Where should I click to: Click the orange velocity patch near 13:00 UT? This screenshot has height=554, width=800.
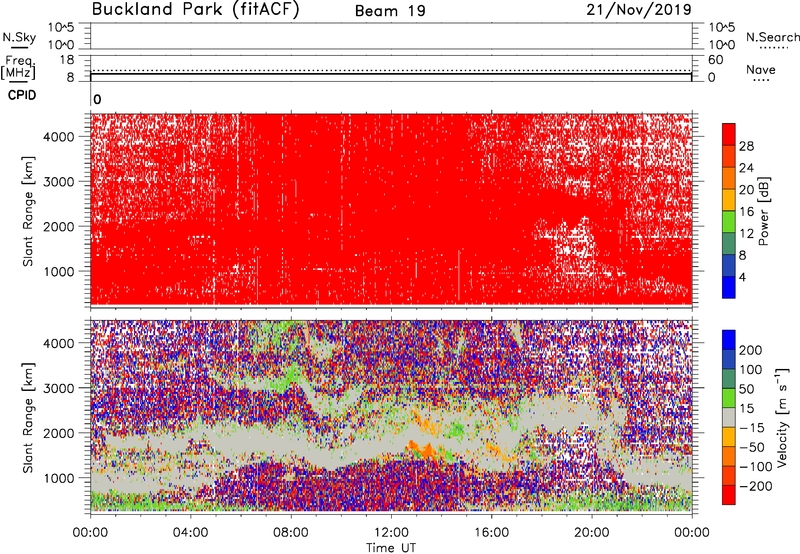point(421,450)
